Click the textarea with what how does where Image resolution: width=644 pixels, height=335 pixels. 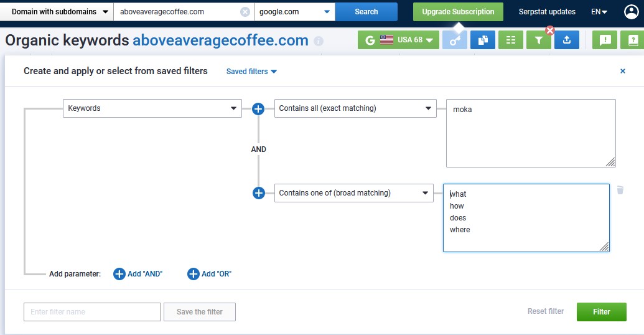click(526, 218)
